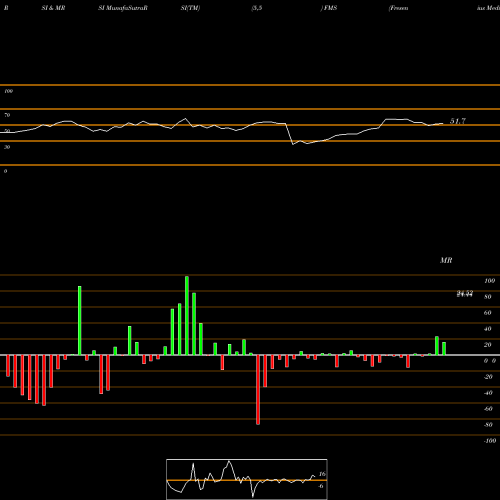Click the MR axis label -60
Viewport: 500px width, 500px height.
point(488,409)
